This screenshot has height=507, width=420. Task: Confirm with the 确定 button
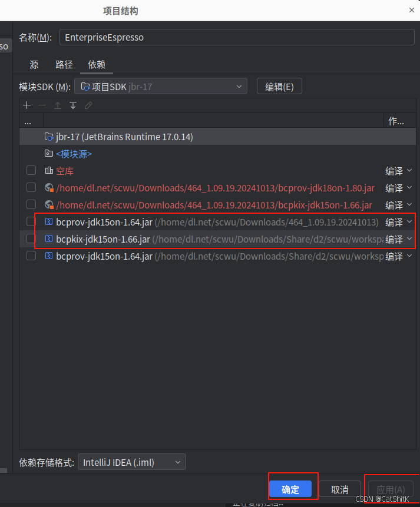click(290, 489)
